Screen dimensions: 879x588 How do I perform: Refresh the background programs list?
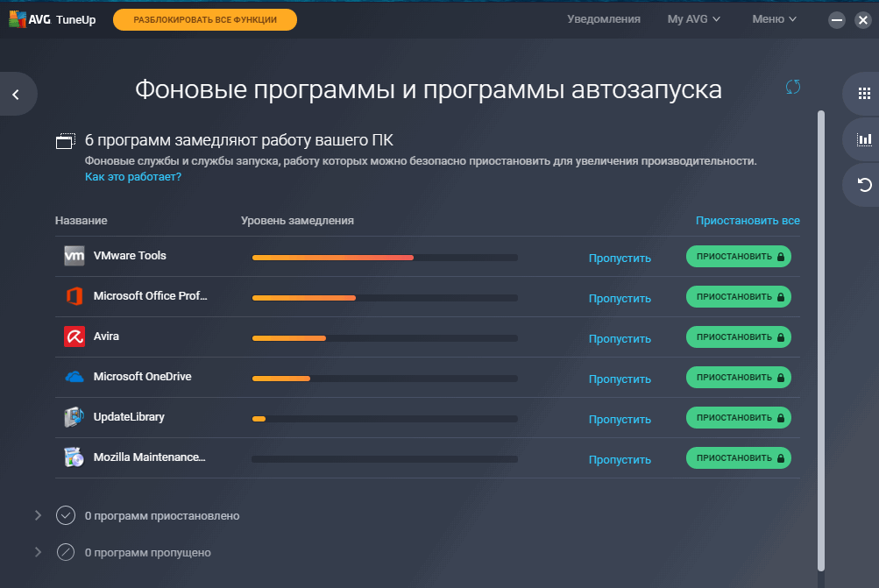tap(792, 87)
